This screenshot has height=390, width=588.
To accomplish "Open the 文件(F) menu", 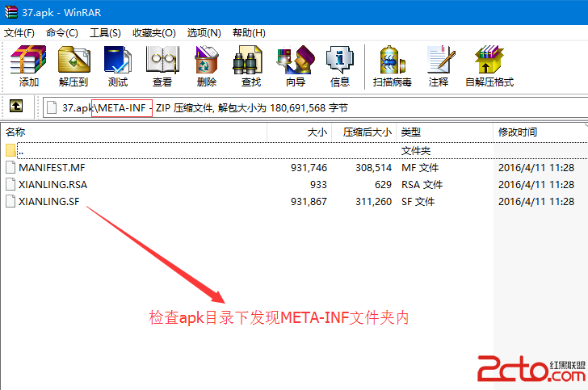I will click(x=19, y=33).
